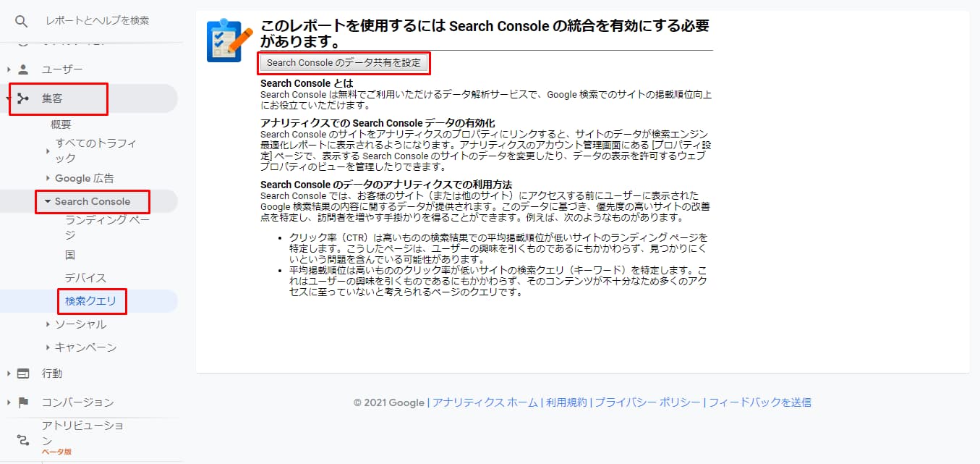
Task: Click the search magnifier icon
Action: point(22,21)
